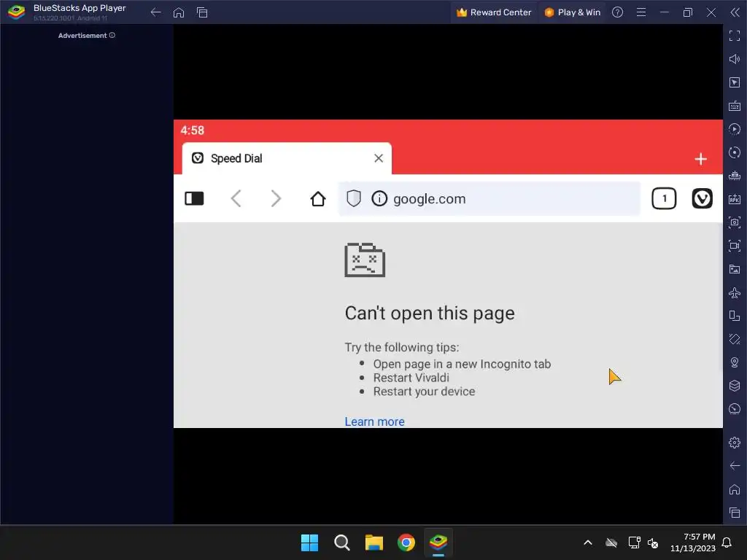Screen dimensions: 747x560
Task: Click the help question mark icon in title bar
Action: (x=617, y=12)
